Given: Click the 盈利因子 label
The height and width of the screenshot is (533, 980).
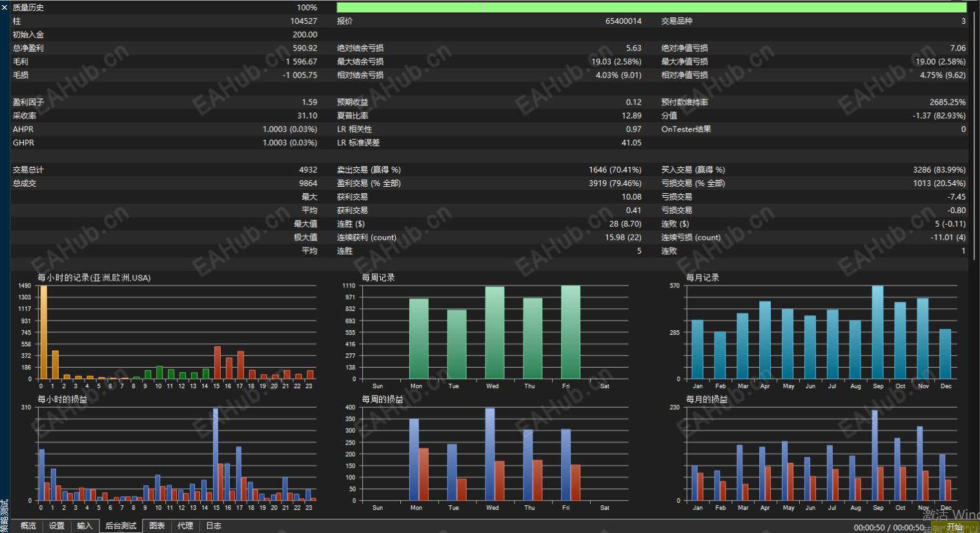Looking at the screenshot, I should pos(28,102).
